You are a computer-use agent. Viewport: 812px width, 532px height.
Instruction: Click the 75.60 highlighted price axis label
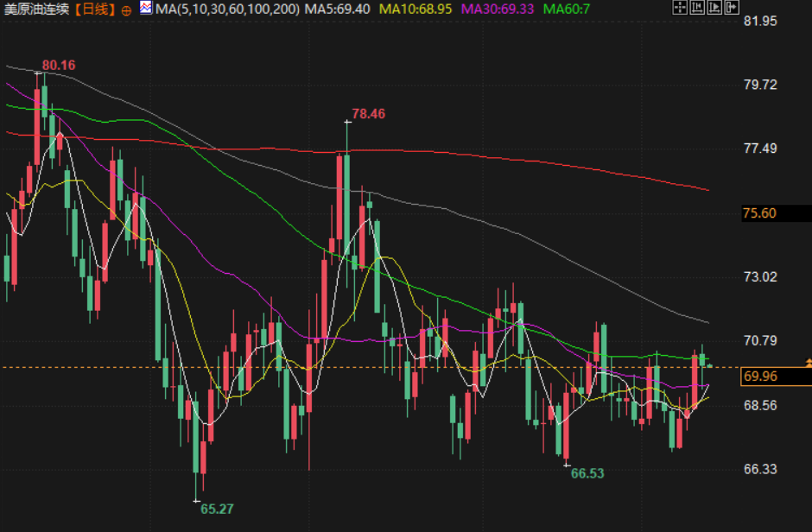click(760, 213)
